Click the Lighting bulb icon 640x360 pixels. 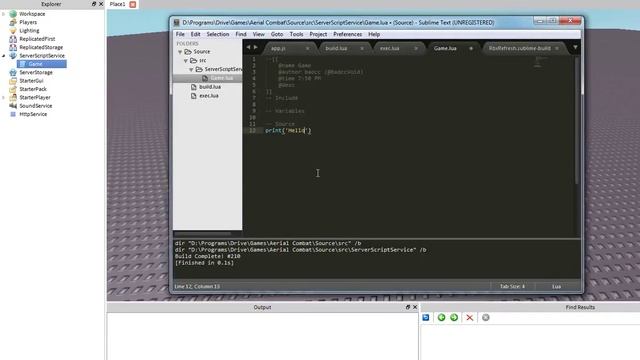13,31
